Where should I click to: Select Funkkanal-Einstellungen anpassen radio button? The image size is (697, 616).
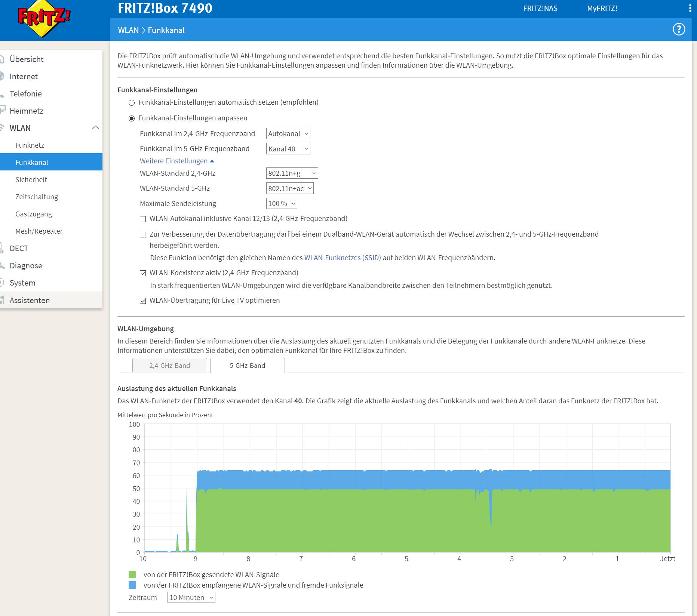coord(132,118)
